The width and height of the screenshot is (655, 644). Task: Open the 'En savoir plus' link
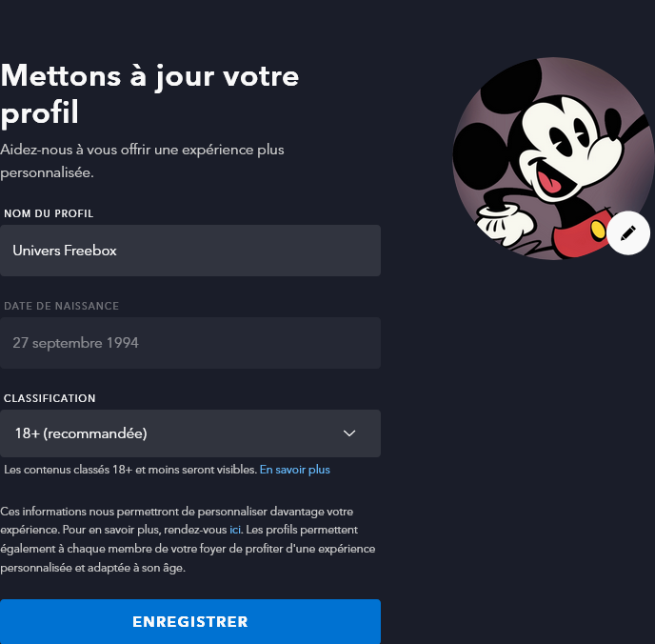pyautogui.click(x=295, y=470)
